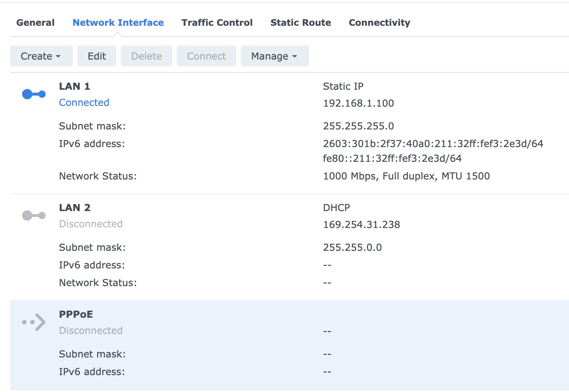Select the LAN 1 interface title
This screenshot has width=569, height=392.
75,86
